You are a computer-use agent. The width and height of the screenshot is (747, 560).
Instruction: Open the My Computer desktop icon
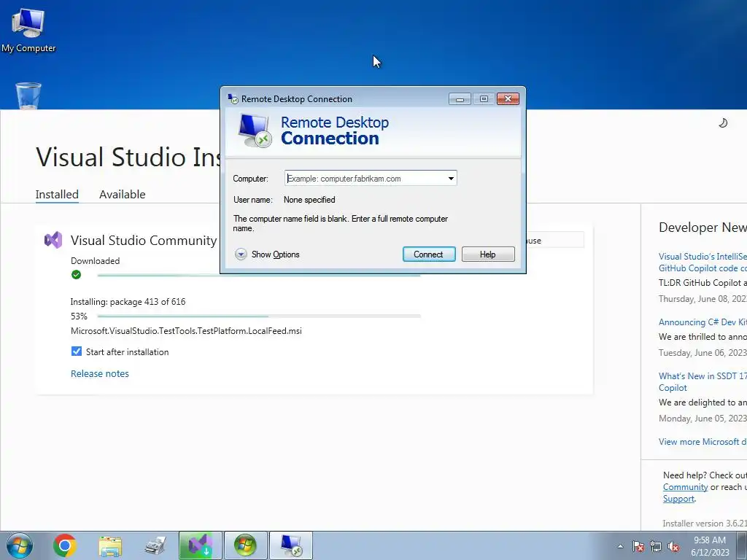click(x=28, y=31)
